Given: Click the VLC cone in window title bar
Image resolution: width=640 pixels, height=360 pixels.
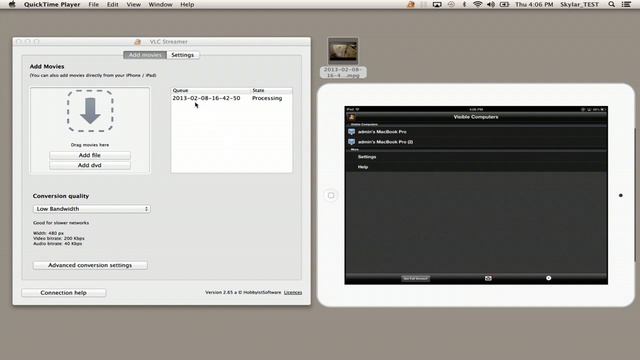Looking at the screenshot, I should pos(138,42).
